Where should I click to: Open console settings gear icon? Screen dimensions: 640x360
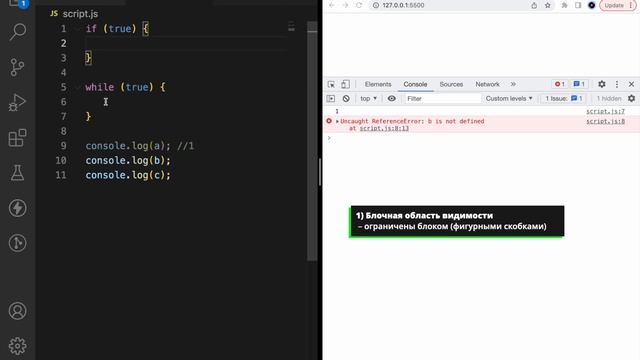point(631,98)
